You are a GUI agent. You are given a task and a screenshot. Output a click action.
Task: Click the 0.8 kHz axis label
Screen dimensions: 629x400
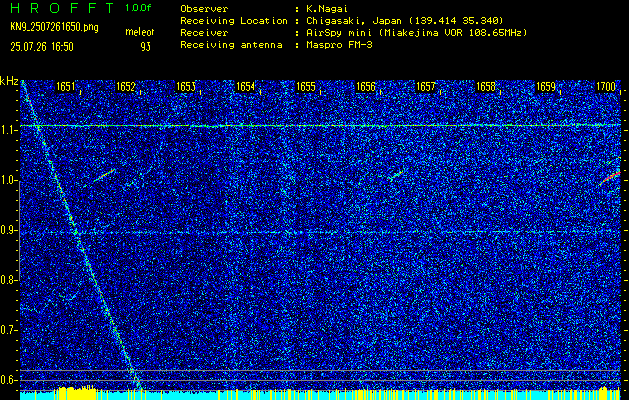pos(8,280)
